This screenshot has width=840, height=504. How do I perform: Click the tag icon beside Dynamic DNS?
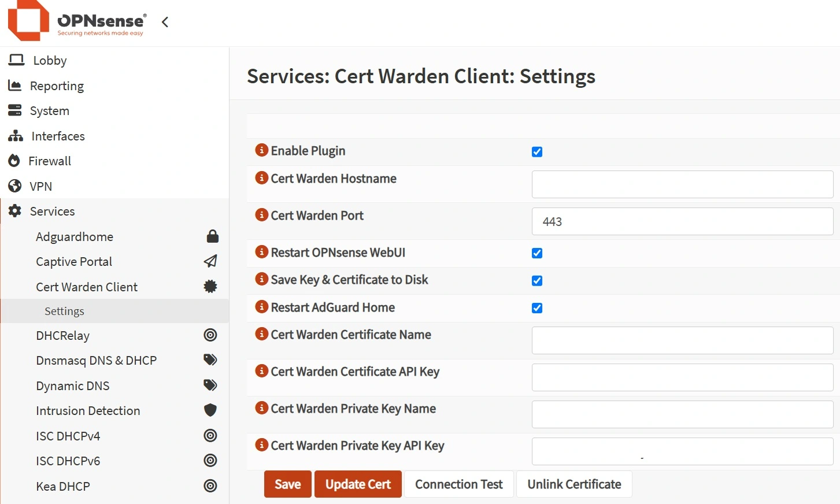pyautogui.click(x=210, y=385)
